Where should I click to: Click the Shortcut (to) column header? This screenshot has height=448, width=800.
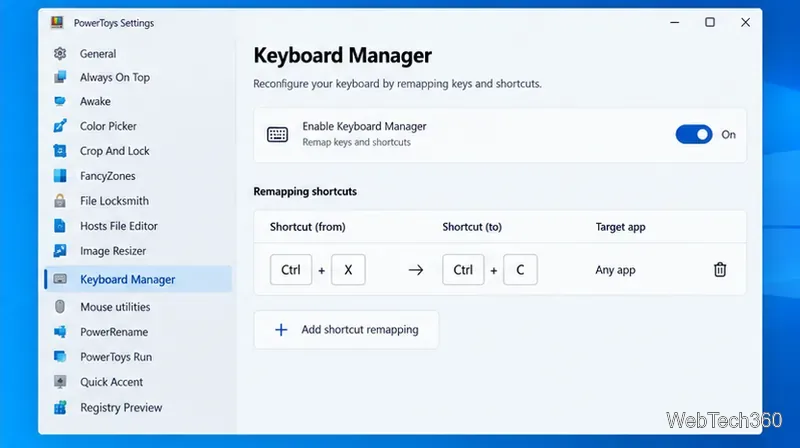click(x=472, y=227)
